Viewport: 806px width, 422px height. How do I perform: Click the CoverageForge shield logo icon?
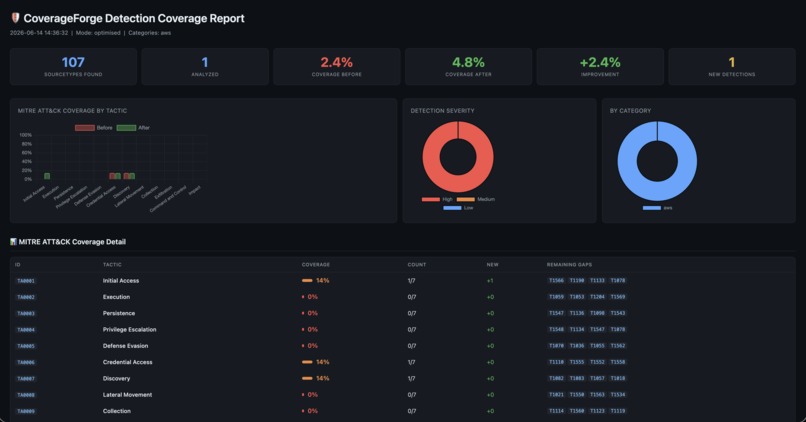click(x=15, y=18)
